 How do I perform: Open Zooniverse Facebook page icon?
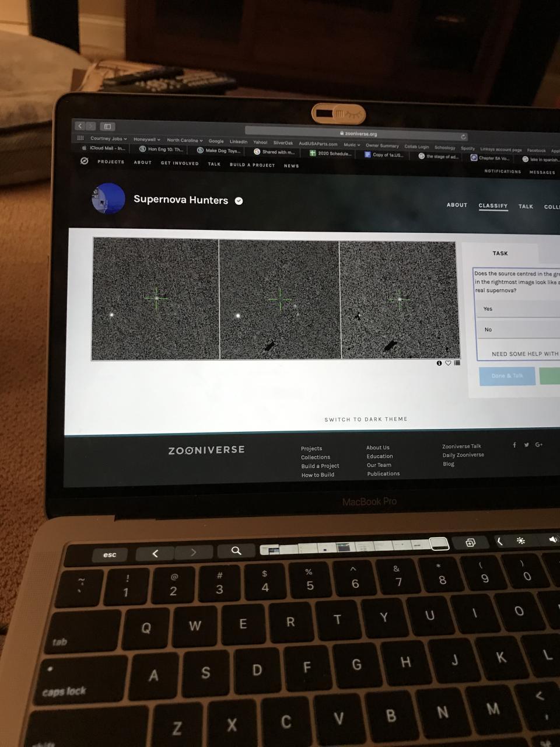coord(514,445)
